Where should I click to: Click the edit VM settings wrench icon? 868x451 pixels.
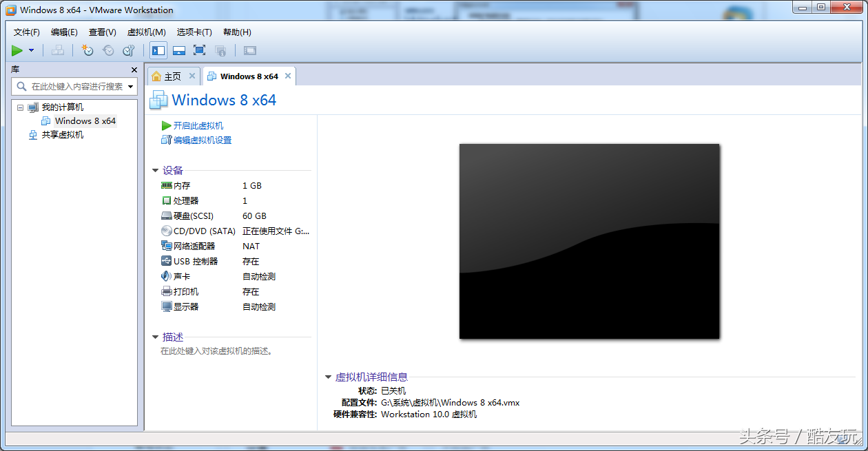click(166, 140)
